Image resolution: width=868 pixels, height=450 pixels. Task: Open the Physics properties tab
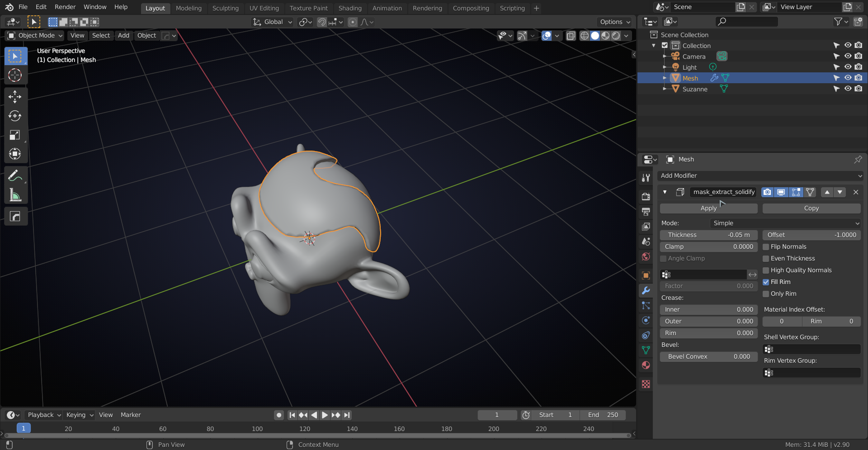pos(646,320)
